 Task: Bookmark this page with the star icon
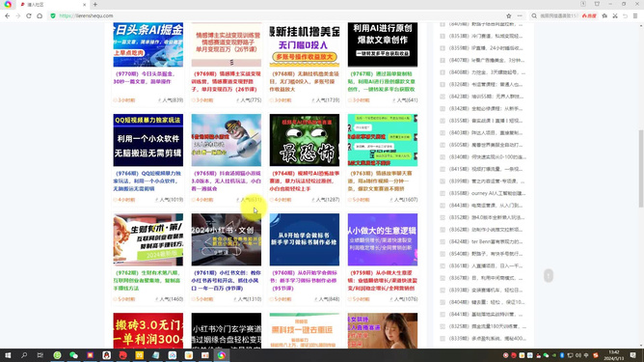pyautogui.click(x=509, y=15)
